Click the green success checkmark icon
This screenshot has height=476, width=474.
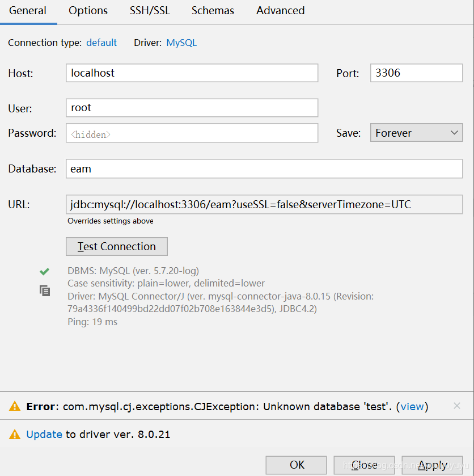coord(44,271)
